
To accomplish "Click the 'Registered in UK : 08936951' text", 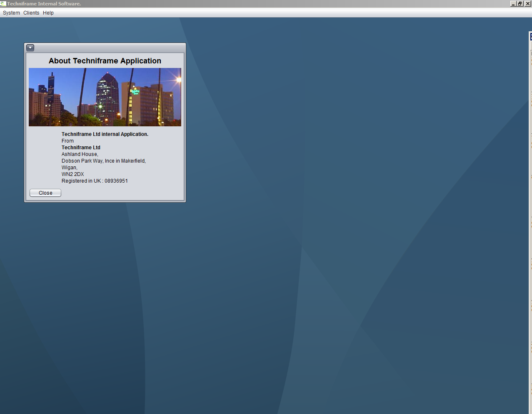I will pos(95,181).
